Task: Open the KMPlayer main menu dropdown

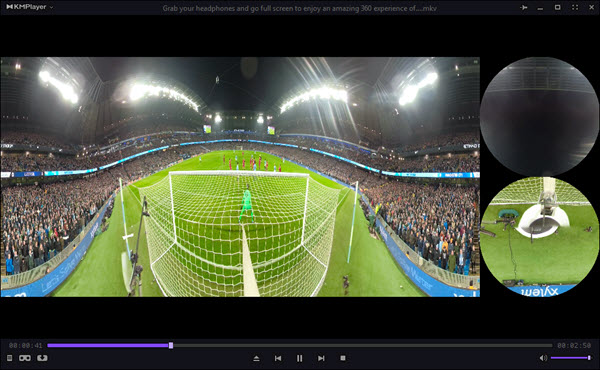Action: (29, 7)
